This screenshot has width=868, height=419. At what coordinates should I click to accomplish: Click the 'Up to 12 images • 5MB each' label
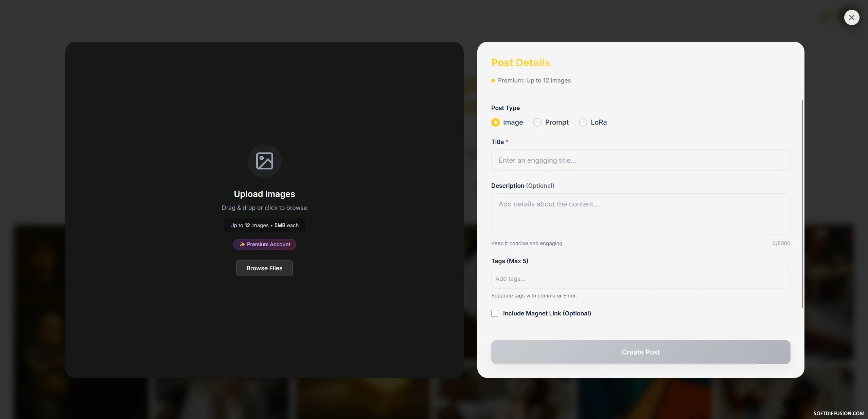coord(264,225)
